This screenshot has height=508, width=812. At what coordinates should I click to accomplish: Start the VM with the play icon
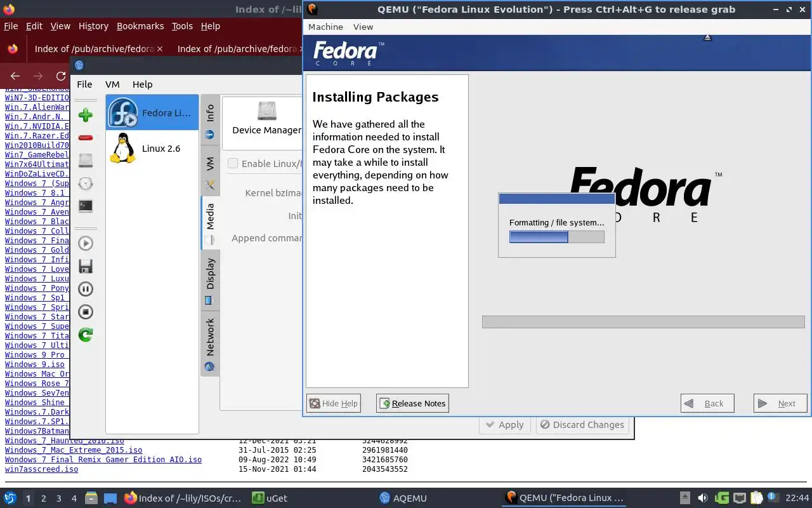point(86,243)
